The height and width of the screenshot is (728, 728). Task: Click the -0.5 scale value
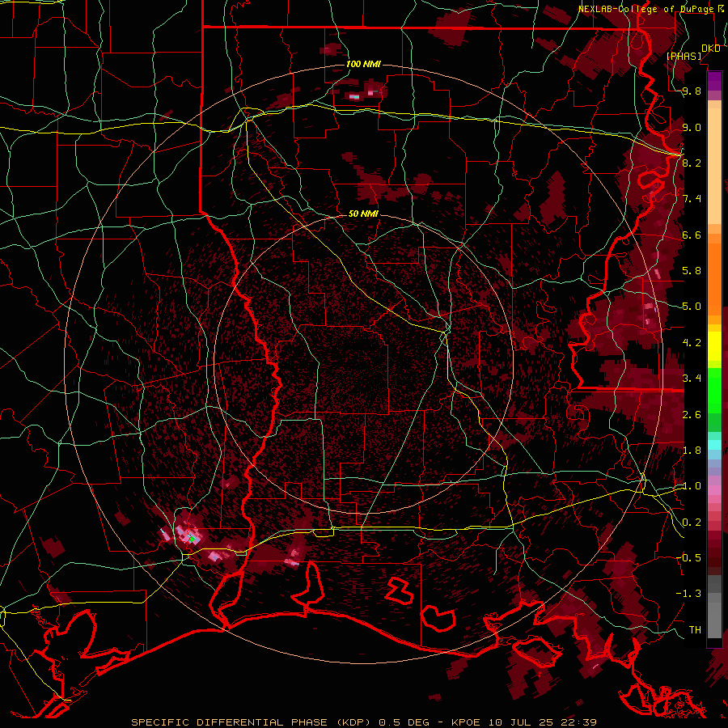pyautogui.click(x=688, y=558)
